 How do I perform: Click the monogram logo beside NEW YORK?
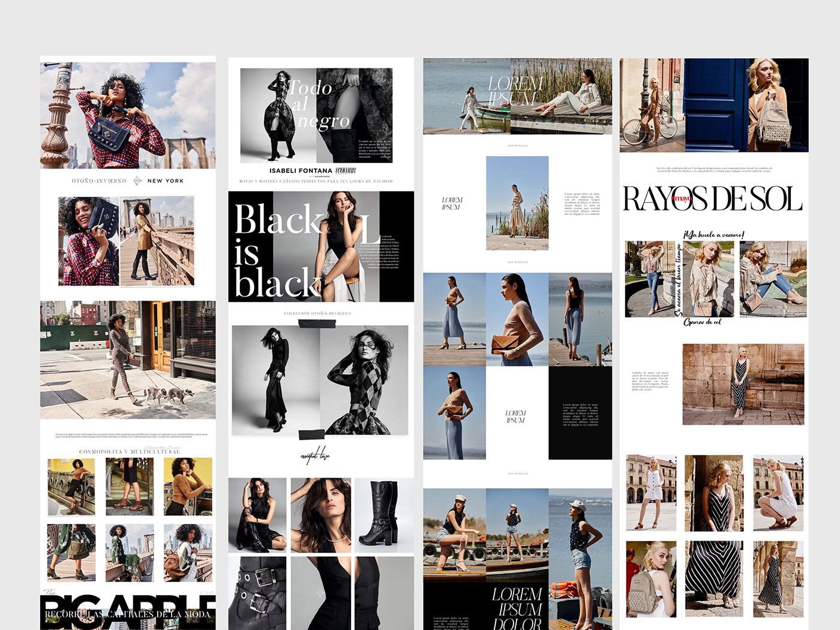pyautogui.click(x=137, y=181)
